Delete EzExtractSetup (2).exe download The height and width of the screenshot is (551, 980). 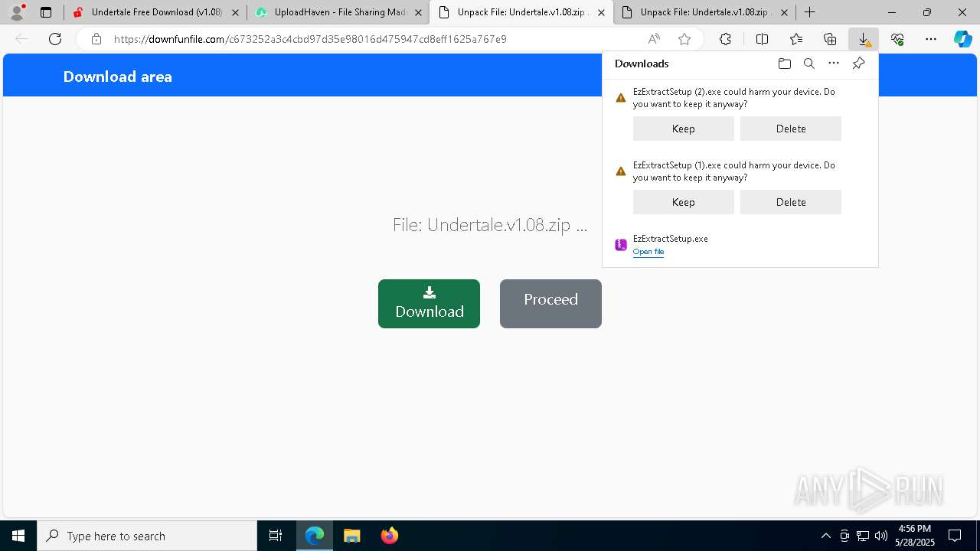click(x=790, y=129)
